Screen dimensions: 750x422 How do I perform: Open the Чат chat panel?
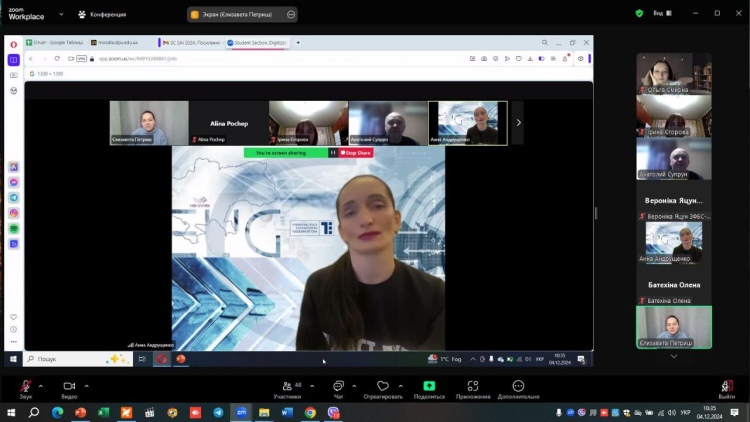(x=338, y=387)
